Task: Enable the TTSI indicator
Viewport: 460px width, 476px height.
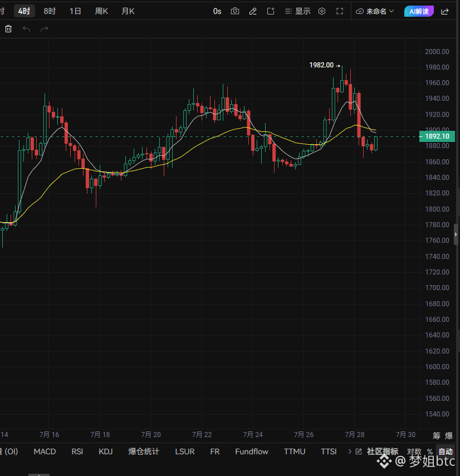Action: [329, 452]
